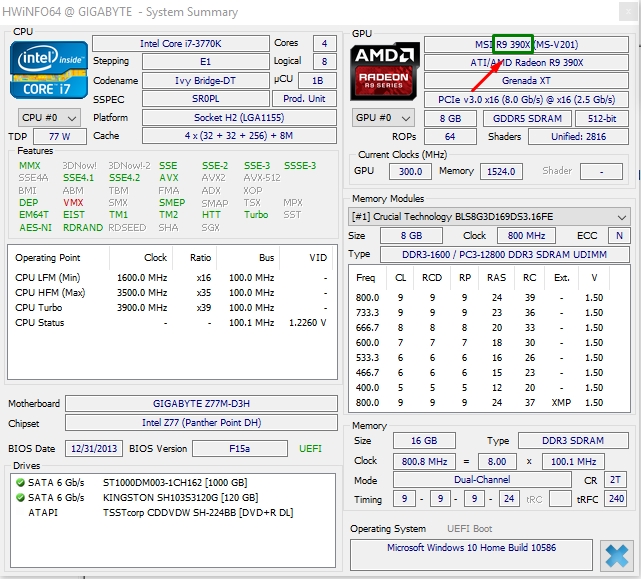
Task: Click the RDRAND feature label
Action: pyautogui.click(x=83, y=228)
